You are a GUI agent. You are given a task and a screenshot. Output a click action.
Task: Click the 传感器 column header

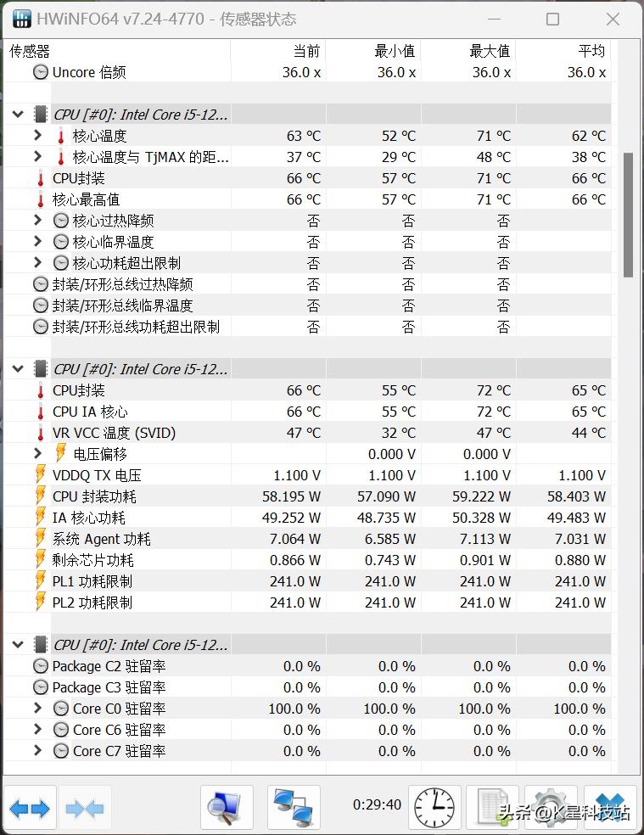click(x=25, y=50)
